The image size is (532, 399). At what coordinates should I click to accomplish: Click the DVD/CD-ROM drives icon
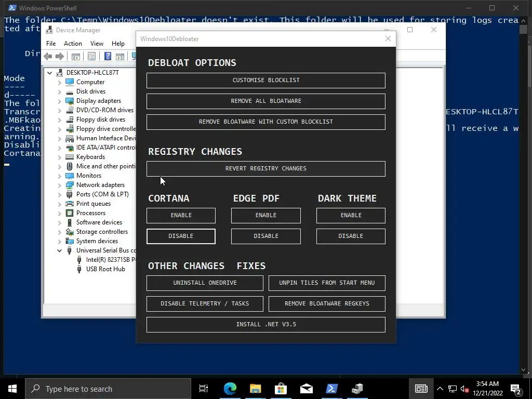70,110
